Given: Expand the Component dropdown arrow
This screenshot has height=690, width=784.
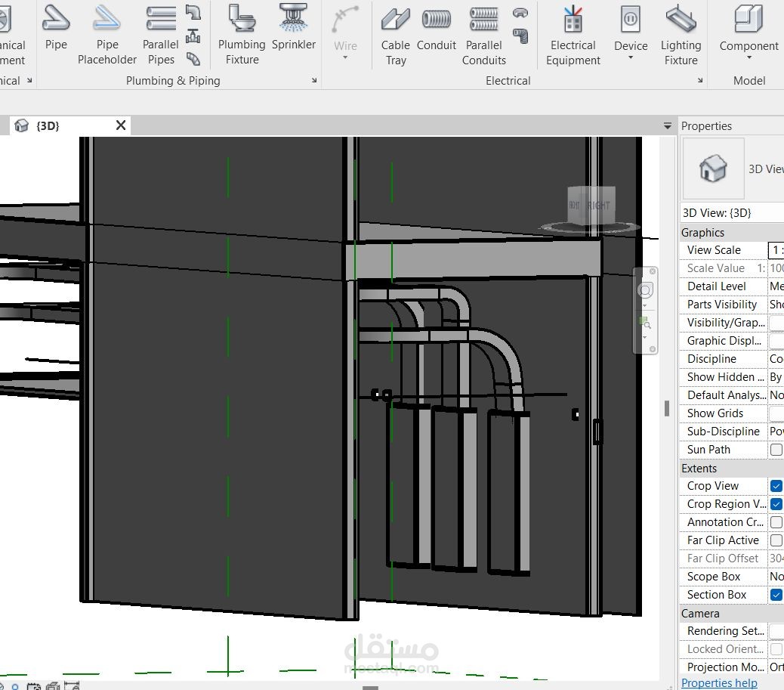Looking at the screenshot, I should 749,58.
